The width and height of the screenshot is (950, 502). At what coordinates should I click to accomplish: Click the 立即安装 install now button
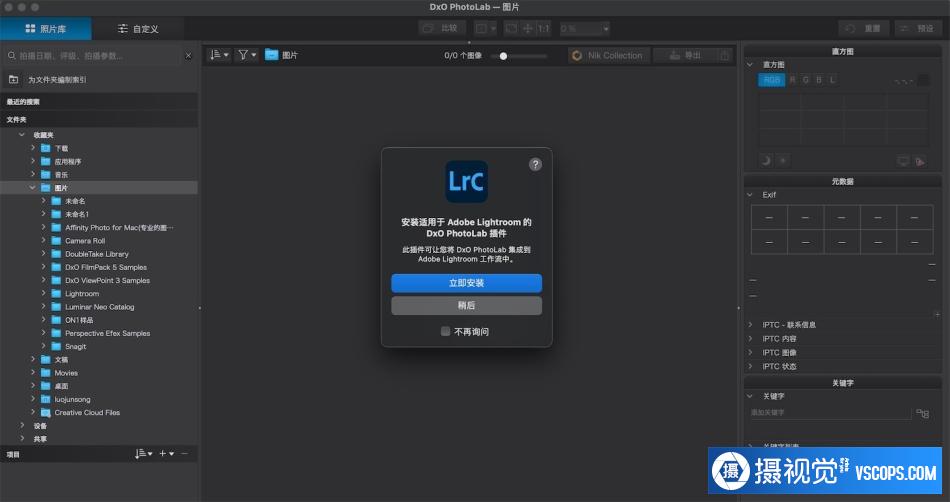(x=467, y=283)
